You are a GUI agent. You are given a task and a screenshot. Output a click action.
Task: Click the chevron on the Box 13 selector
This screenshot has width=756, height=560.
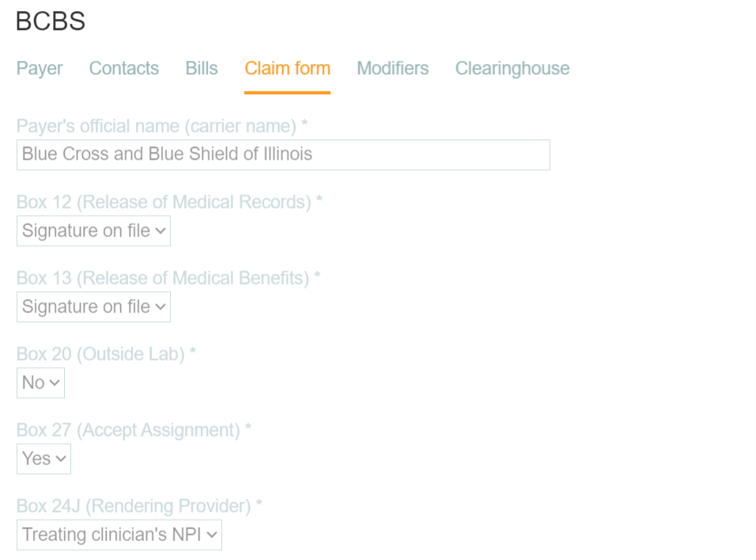[x=161, y=307]
